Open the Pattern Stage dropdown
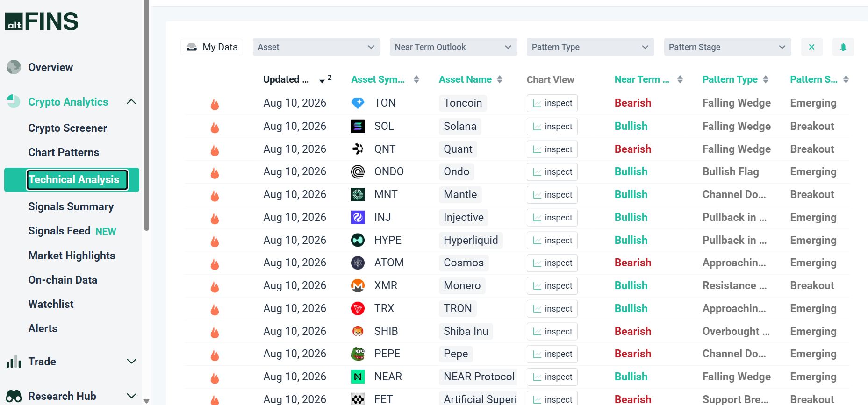Viewport: 868px width, 405px height. tap(727, 47)
